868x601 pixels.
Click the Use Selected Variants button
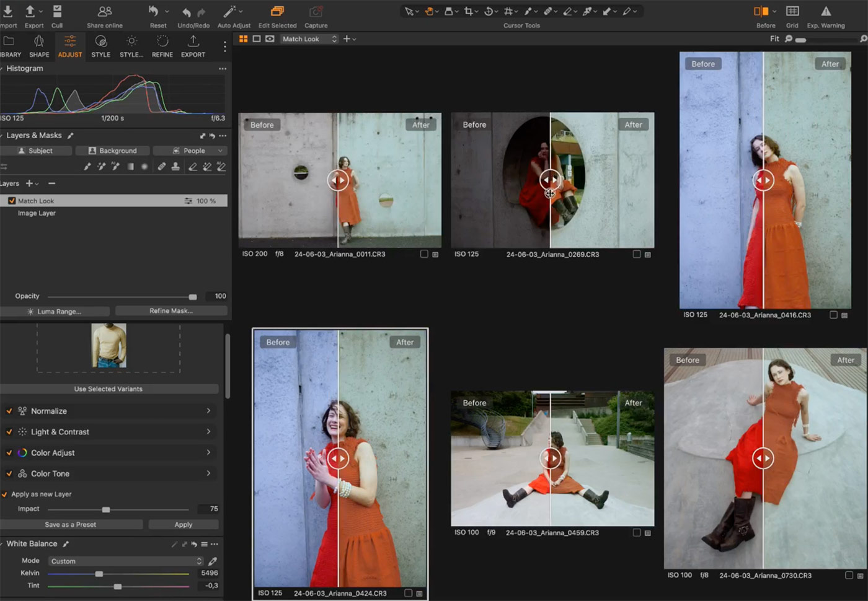(108, 389)
